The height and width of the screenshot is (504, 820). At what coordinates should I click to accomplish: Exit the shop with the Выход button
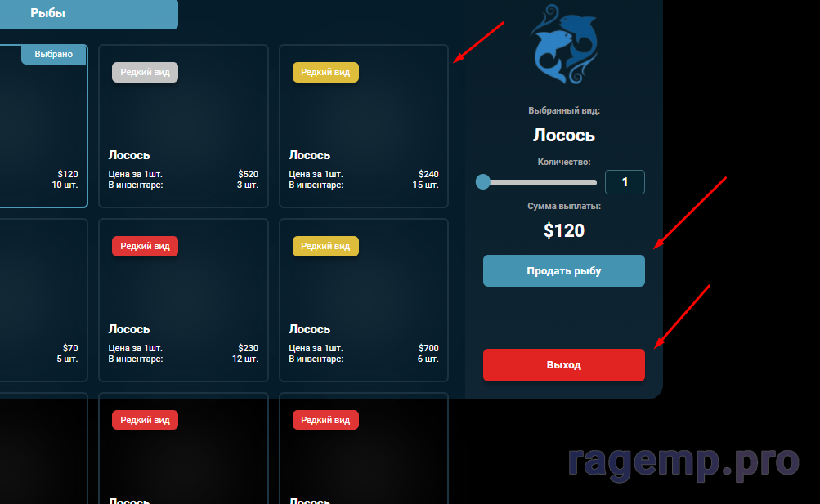click(564, 365)
